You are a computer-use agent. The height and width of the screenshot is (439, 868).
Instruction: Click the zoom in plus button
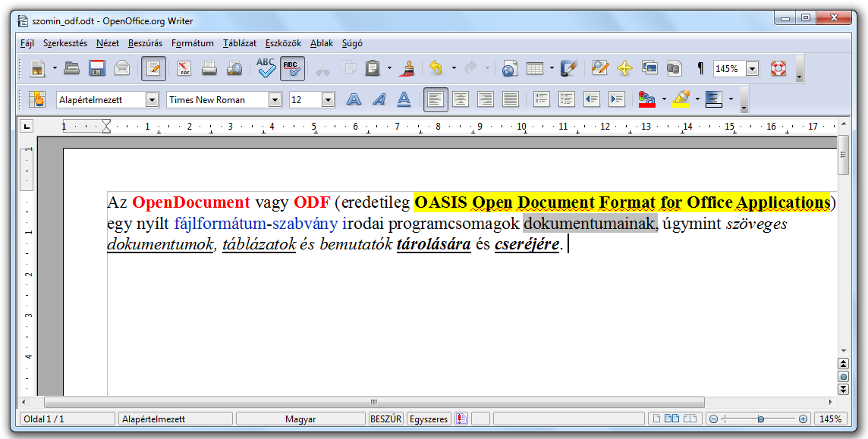pos(804,419)
